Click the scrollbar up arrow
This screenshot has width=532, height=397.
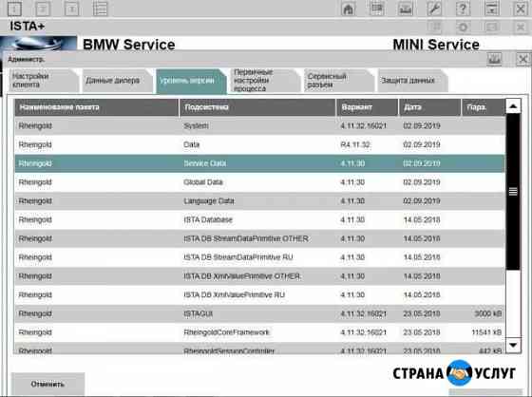513,106
